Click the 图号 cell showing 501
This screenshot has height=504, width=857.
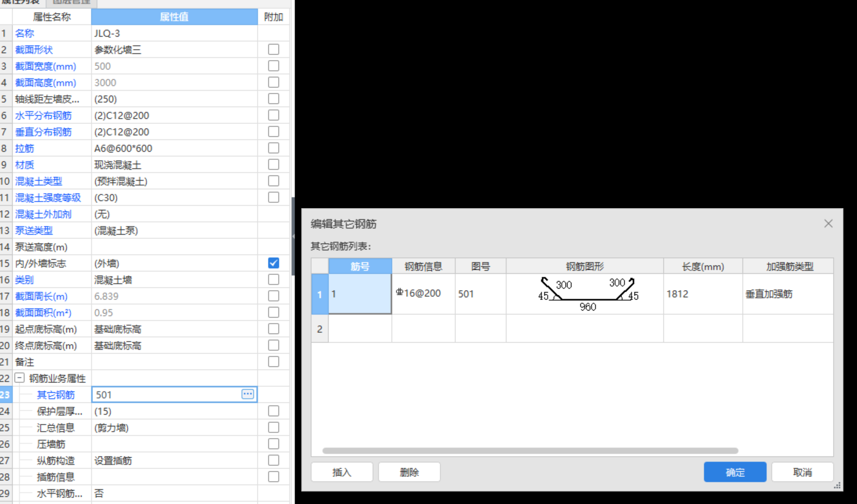pos(480,294)
